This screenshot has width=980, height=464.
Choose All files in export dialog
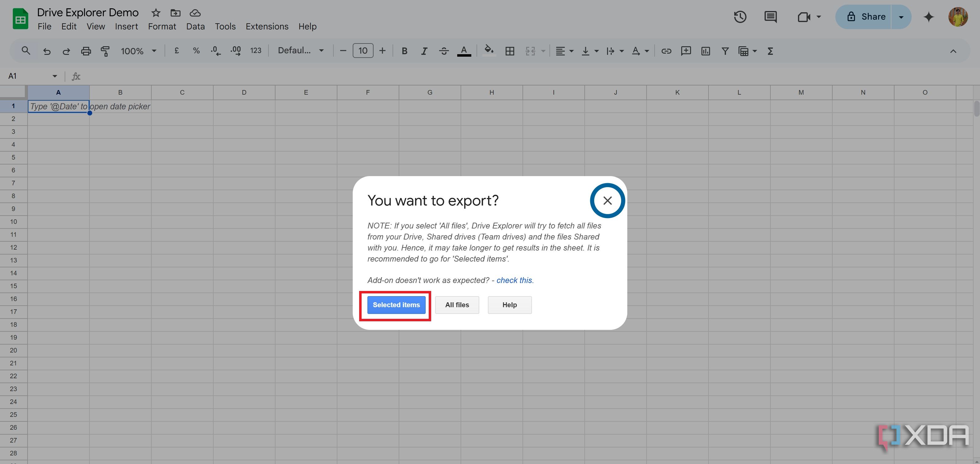pos(457,305)
